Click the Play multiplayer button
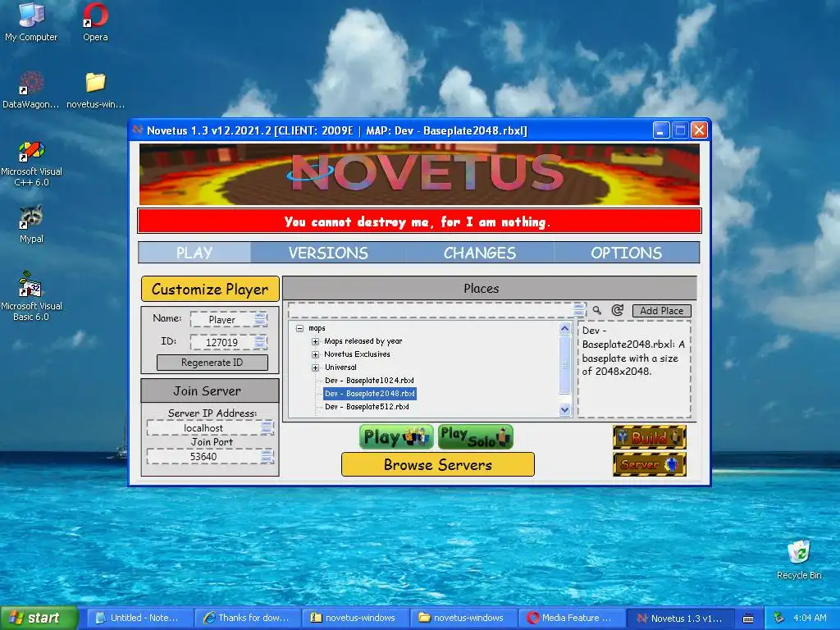 tap(396, 437)
